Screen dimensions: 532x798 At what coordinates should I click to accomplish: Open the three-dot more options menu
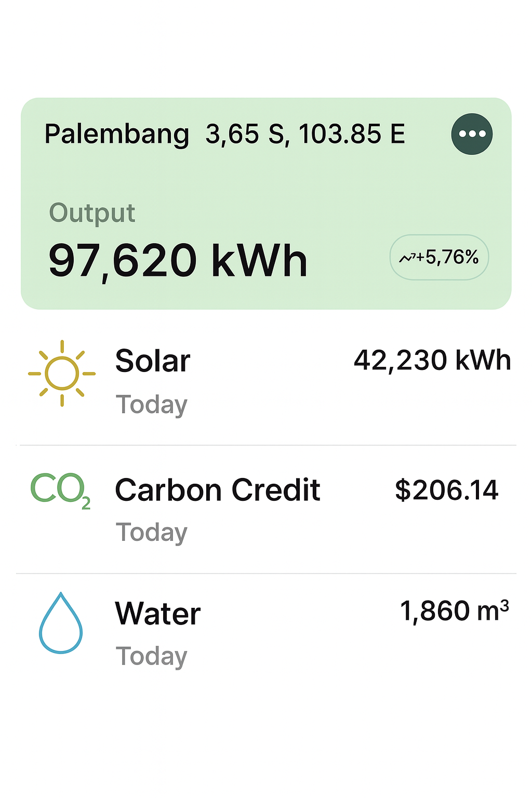pyautogui.click(x=471, y=134)
